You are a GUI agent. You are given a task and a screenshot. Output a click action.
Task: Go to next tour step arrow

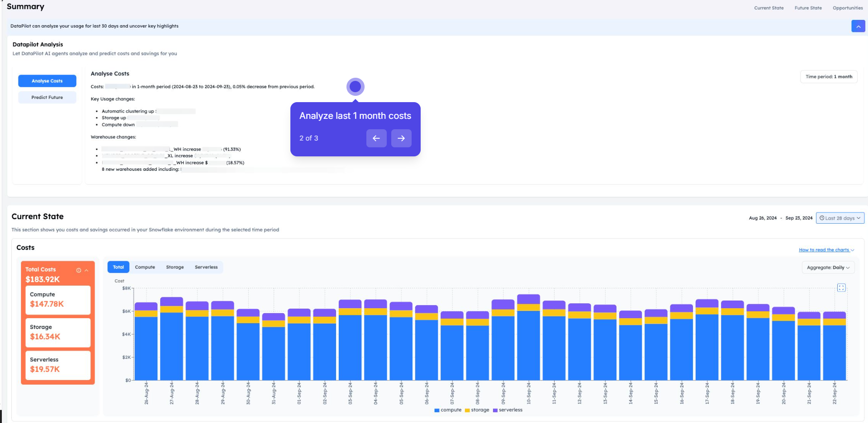pyautogui.click(x=401, y=138)
